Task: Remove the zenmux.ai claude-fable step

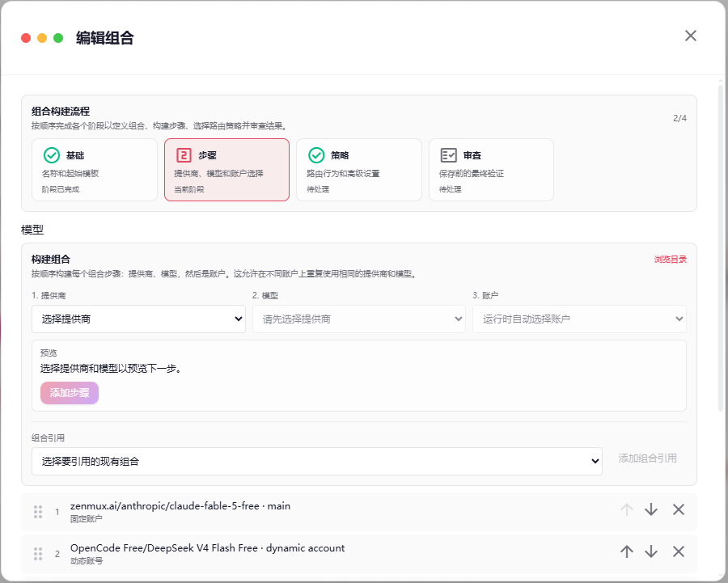Action: coord(679,509)
